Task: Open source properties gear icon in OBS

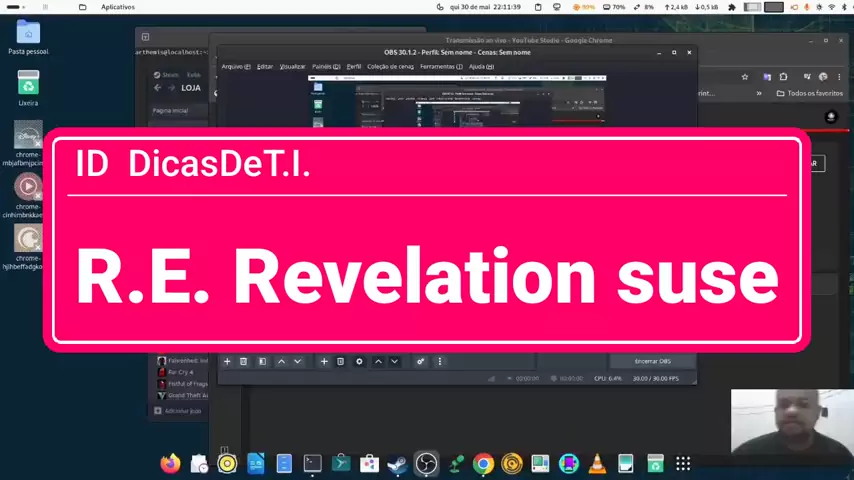Action: coord(359,361)
